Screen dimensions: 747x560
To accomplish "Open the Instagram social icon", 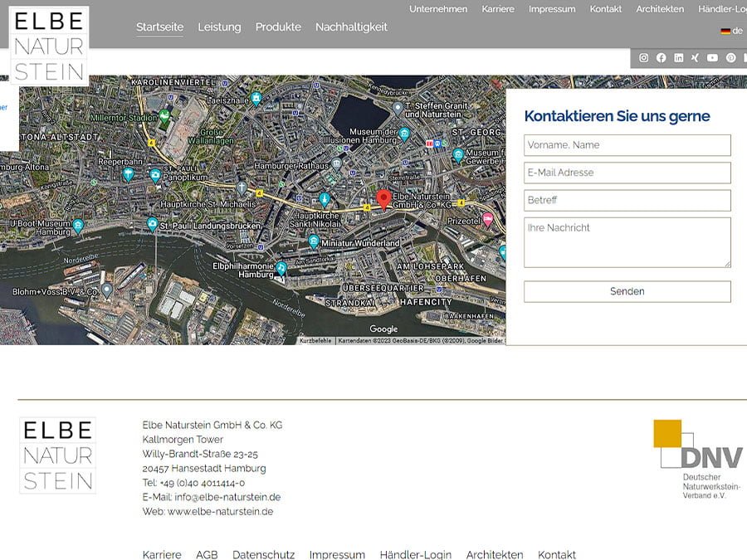I will (643, 58).
